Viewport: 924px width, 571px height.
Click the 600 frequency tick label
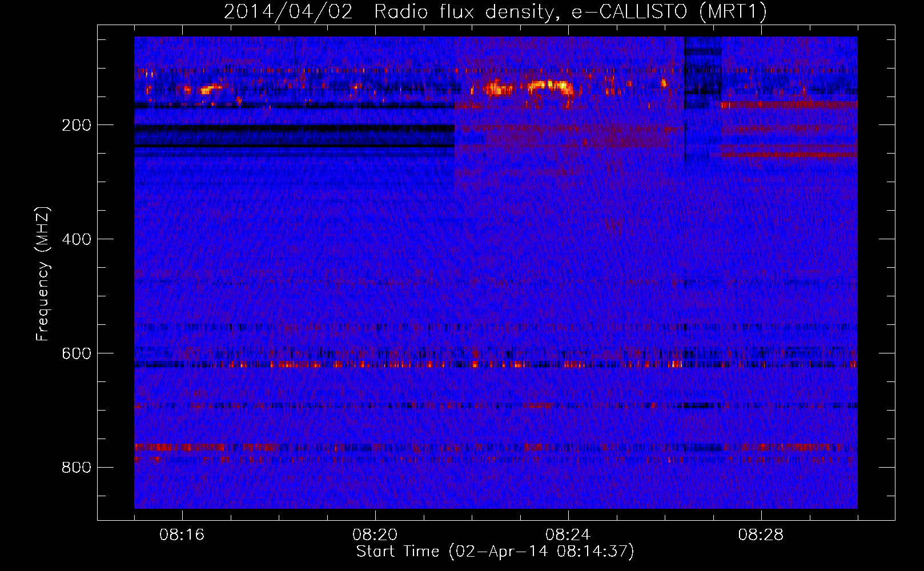[77, 353]
